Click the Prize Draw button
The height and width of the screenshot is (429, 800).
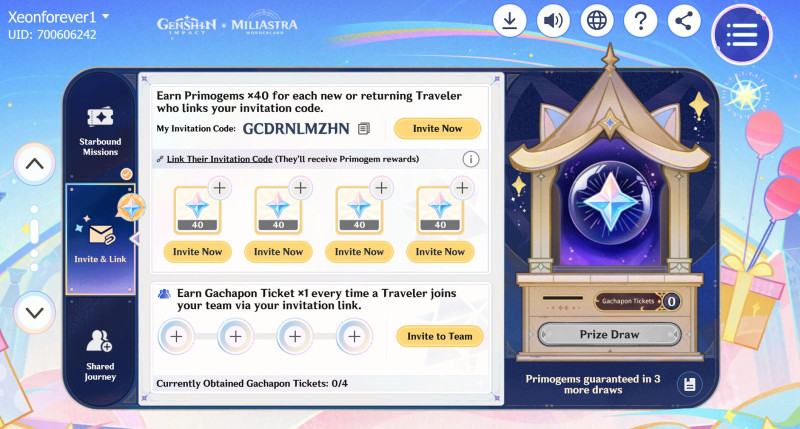610,335
